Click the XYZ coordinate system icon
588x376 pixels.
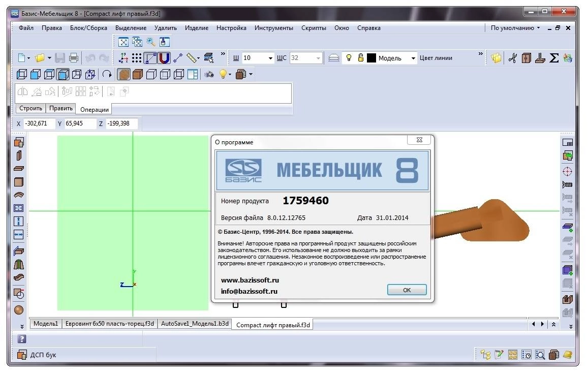coord(123,58)
